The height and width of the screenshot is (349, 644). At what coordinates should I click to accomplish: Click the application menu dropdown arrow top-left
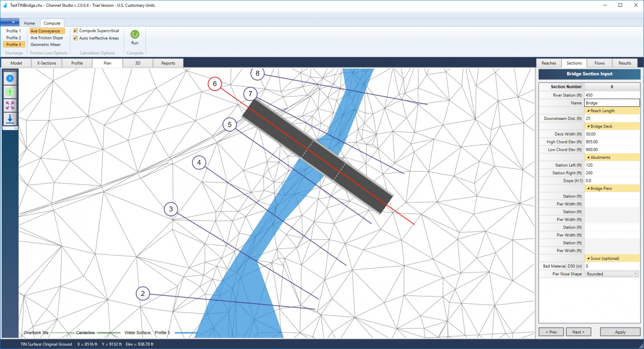(x=14, y=21)
